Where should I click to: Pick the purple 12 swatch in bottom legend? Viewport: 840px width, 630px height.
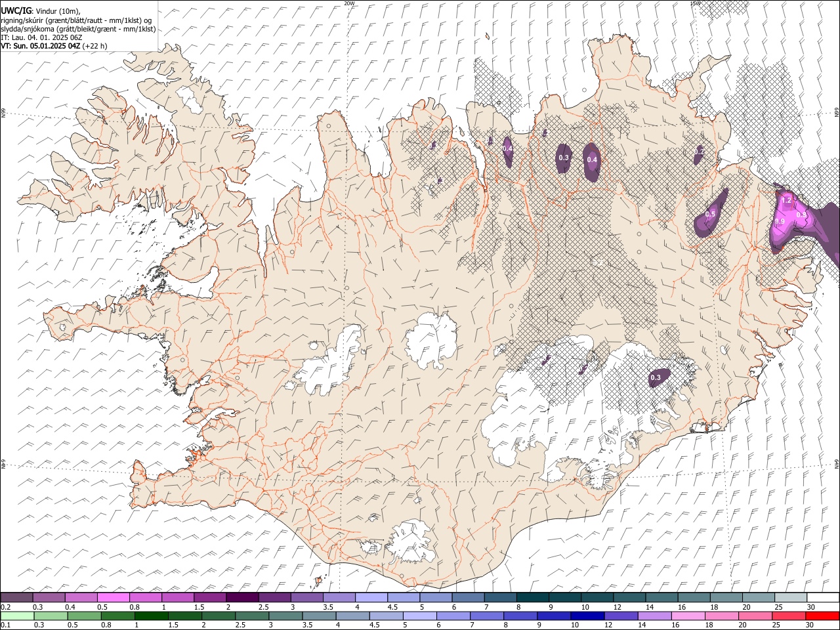[x=620, y=616]
